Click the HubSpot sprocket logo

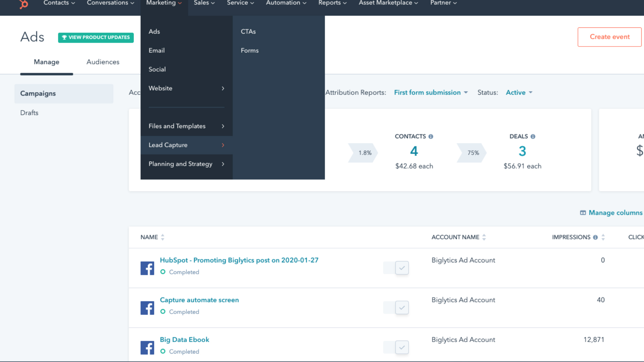tap(23, 4)
